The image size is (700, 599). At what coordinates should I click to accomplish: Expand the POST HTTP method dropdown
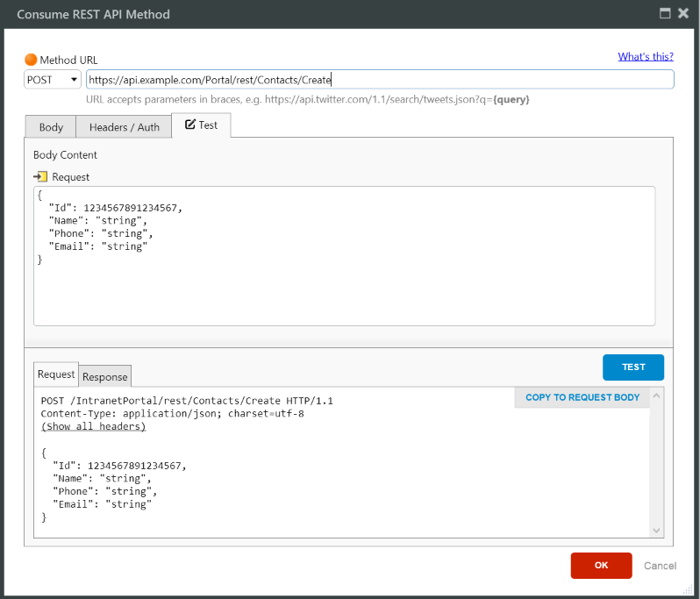pos(52,80)
